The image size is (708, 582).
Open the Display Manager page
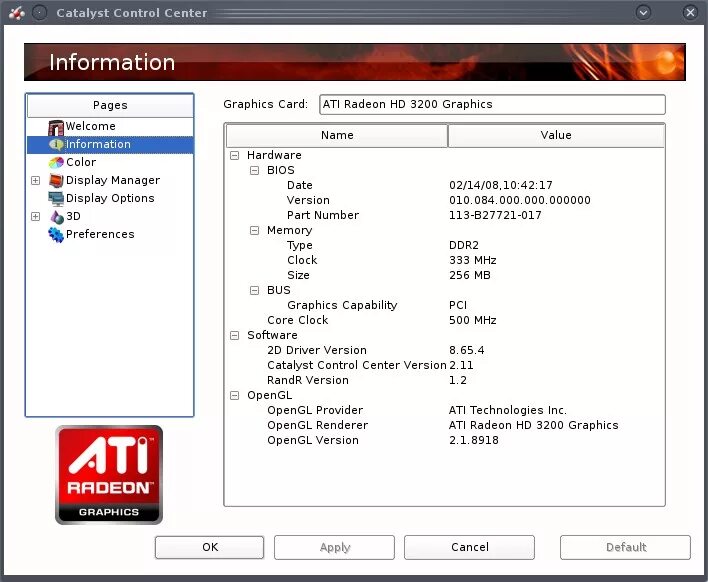coord(113,180)
